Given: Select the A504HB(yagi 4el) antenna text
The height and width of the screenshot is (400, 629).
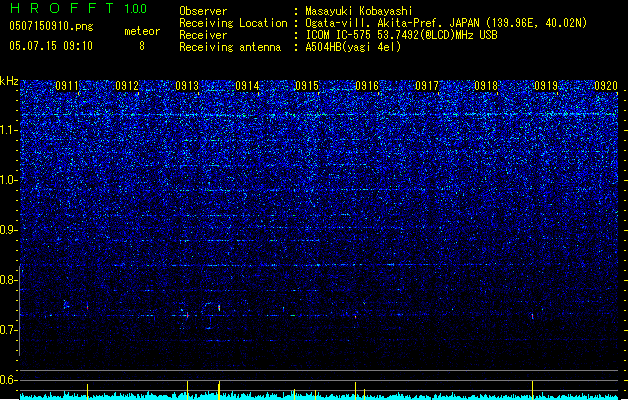Looking at the screenshot, I should pyautogui.click(x=353, y=47).
